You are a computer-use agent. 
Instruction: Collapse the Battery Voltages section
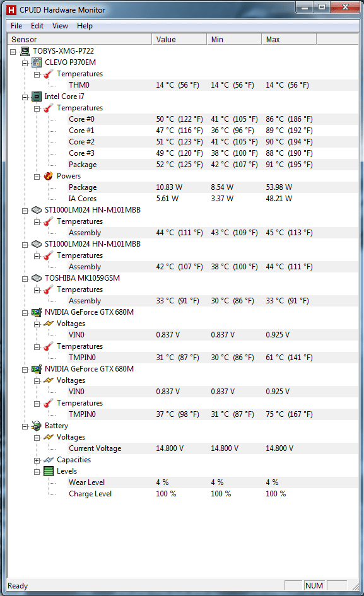pos(37,438)
